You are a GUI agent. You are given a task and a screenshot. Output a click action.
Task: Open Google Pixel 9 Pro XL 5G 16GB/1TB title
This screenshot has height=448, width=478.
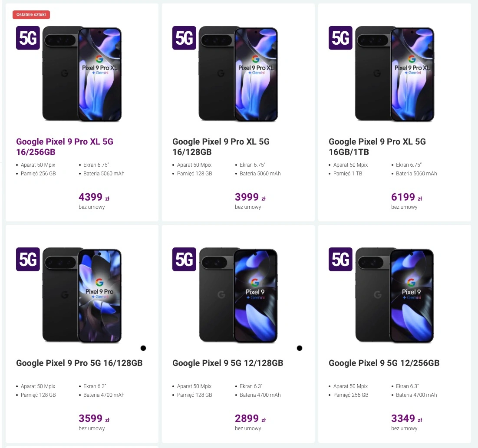(x=377, y=147)
